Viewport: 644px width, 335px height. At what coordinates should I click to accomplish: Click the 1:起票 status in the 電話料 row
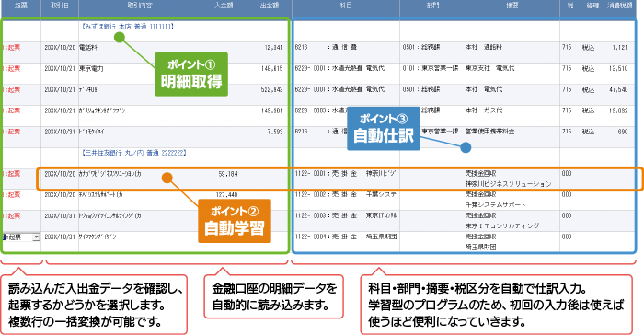[x=11, y=48]
